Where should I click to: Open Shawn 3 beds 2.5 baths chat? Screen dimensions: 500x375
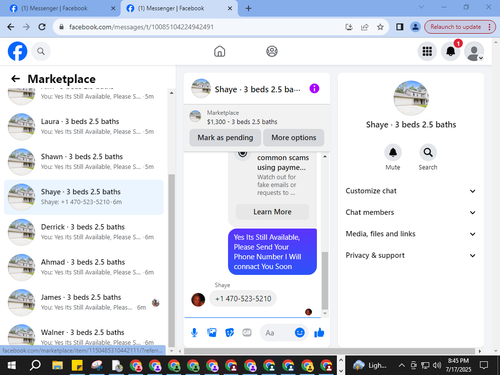click(x=83, y=162)
